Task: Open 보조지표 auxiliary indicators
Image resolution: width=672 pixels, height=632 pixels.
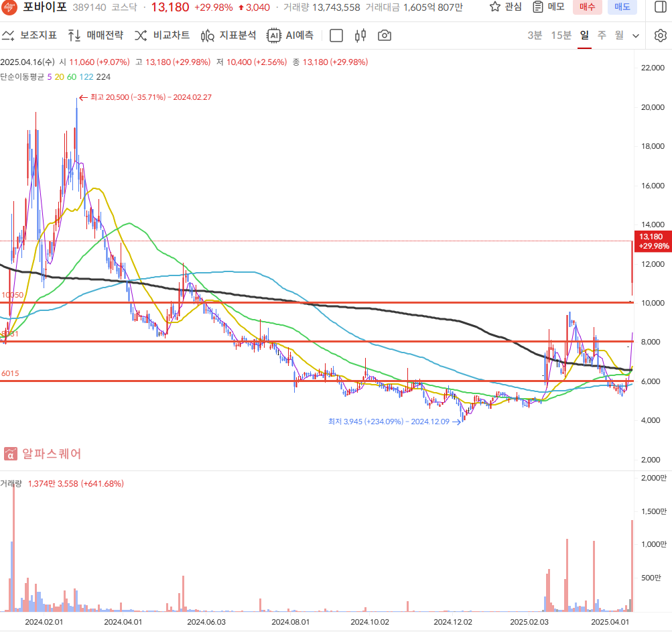Action: coord(29,36)
